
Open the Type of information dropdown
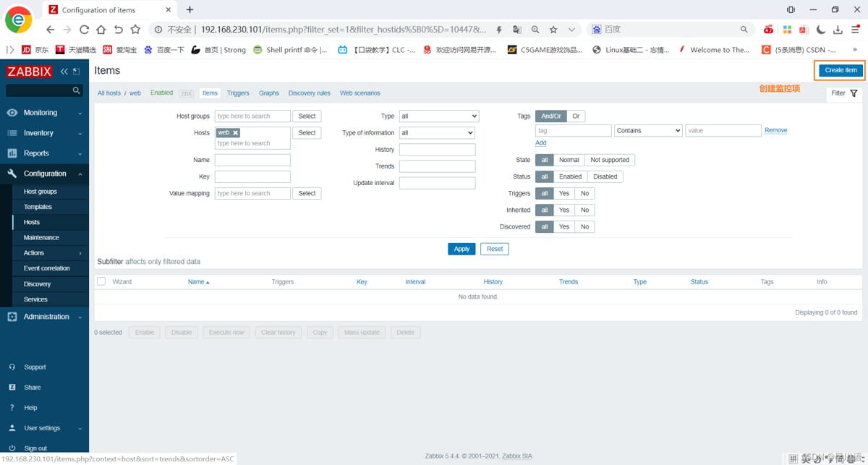pyautogui.click(x=437, y=133)
